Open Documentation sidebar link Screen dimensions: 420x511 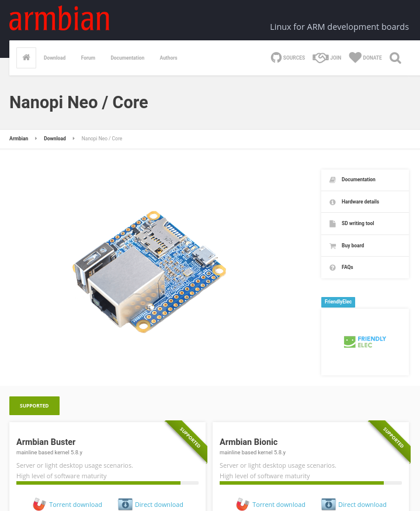pos(365,180)
